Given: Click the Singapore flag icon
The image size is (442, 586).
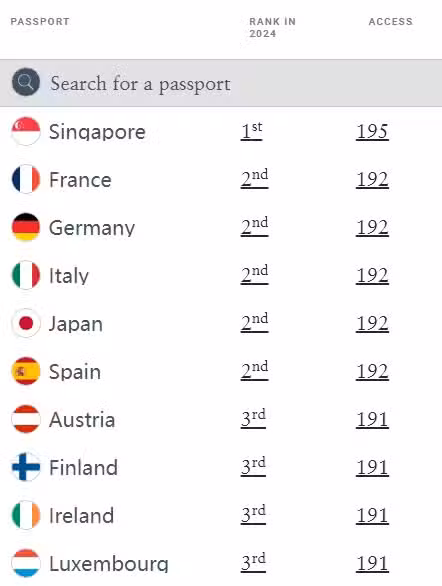Looking at the screenshot, I should click(x=26, y=131).
